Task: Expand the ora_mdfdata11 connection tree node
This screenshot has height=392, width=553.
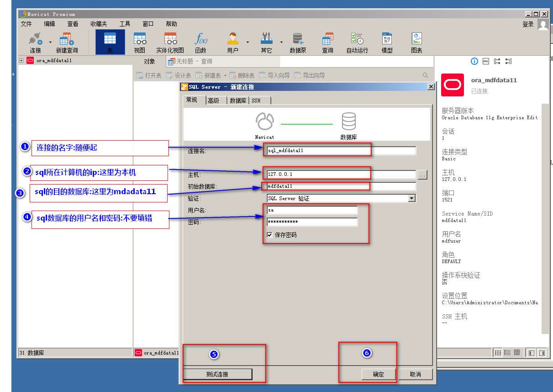Action: pyautogui.click(x=21, y=60)
